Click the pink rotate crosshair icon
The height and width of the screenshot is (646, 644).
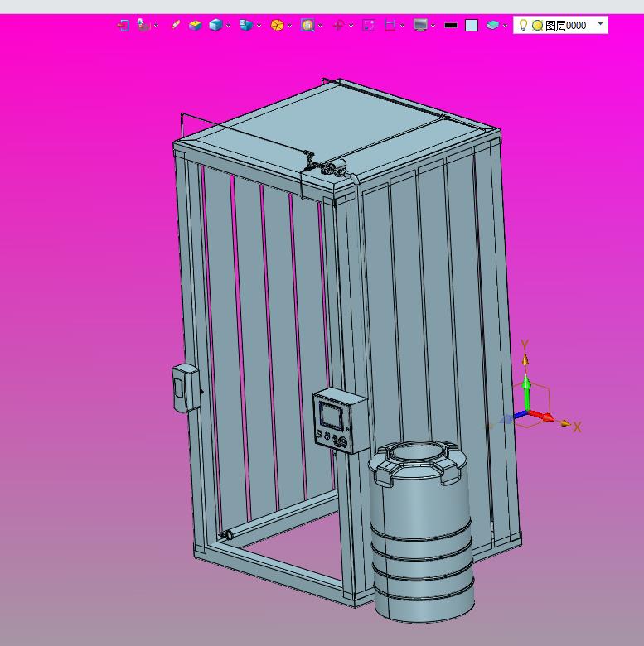tap(338, 26)
